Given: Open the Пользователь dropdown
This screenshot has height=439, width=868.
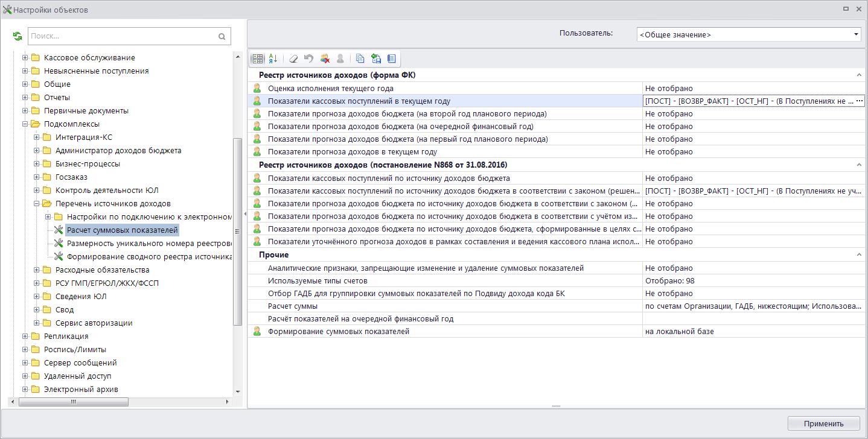Looking at the screenshot, I should (856, 34).
